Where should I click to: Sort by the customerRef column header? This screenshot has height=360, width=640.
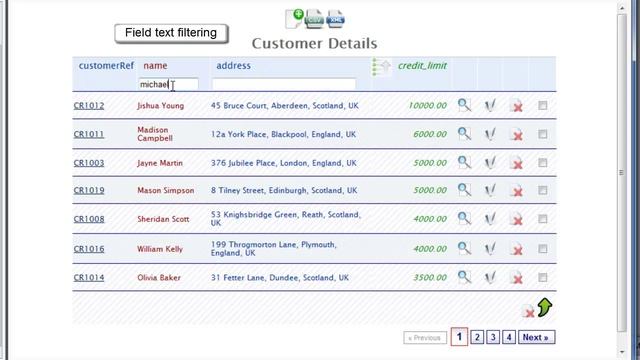tap(106, 66)
